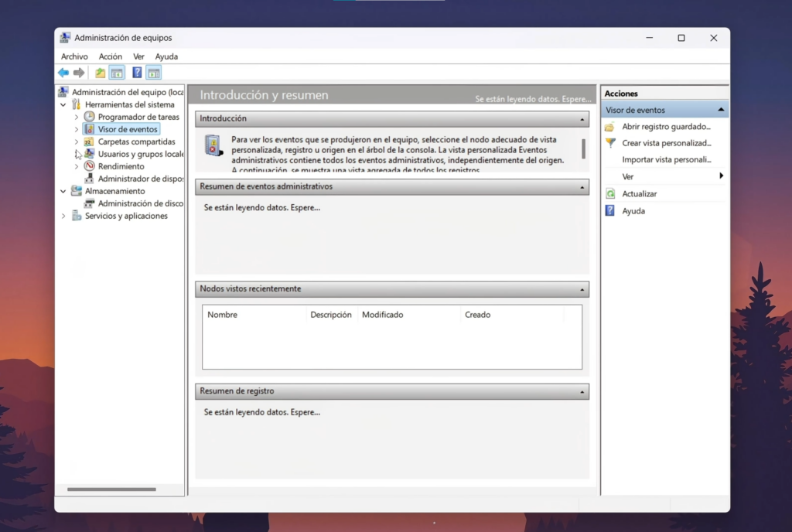Collapse the Nodos vistos recientemente section
The height and width of the screenshot is (532, 792).
582,289
